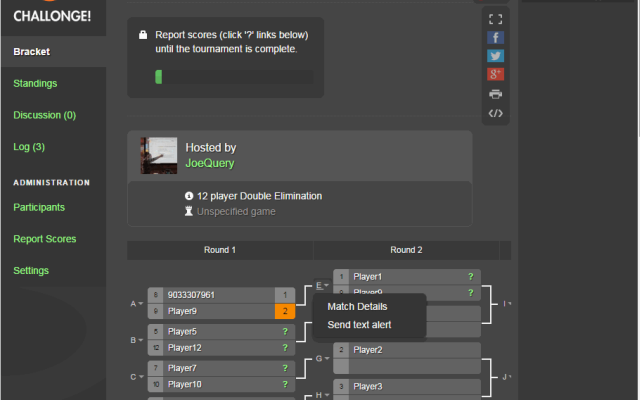The image size is (640, 400).
Task: Share tournament on Google Plus
Action: pyautogui.click(x=495, y=75)
